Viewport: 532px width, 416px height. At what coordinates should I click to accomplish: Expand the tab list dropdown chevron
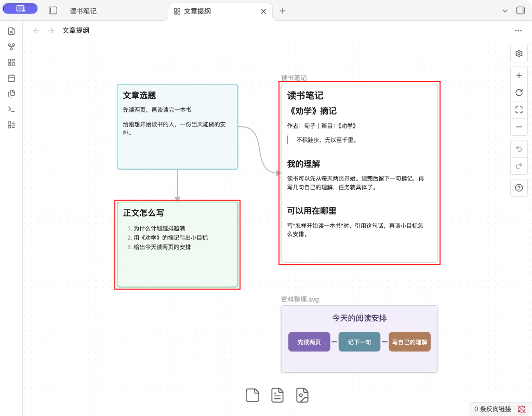click(x=505, y=11)
